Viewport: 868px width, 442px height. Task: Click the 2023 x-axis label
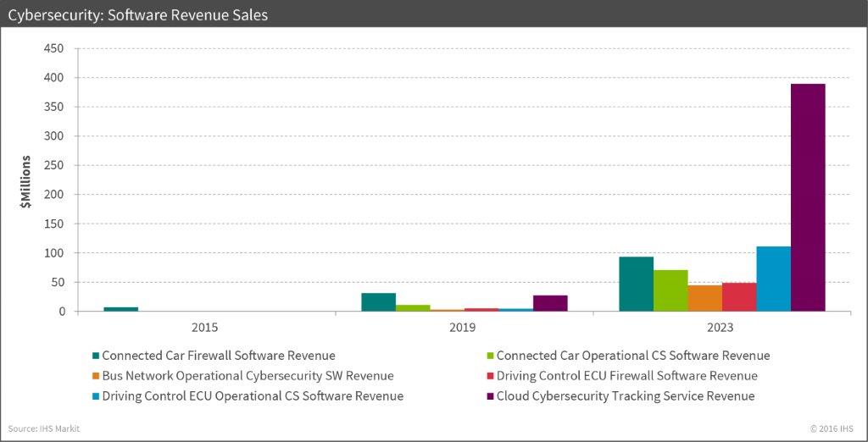[721, 327]
